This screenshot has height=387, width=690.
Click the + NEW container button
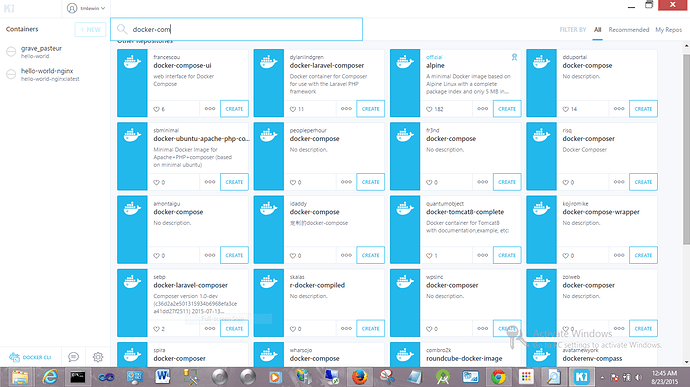tap(90, 29)
